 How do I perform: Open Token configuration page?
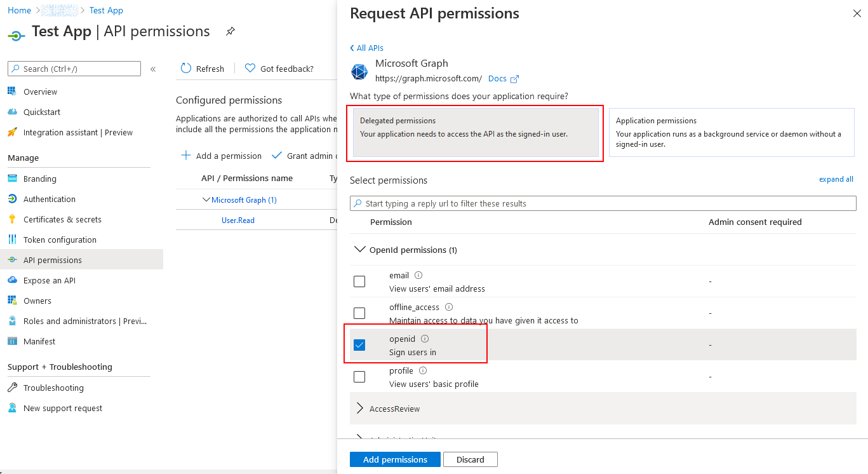(60, 240)
